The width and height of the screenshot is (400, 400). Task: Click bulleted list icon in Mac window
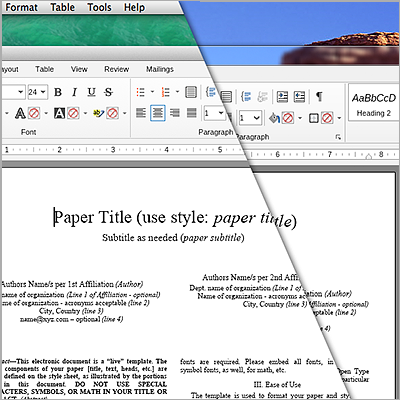(x=141, y=92)
